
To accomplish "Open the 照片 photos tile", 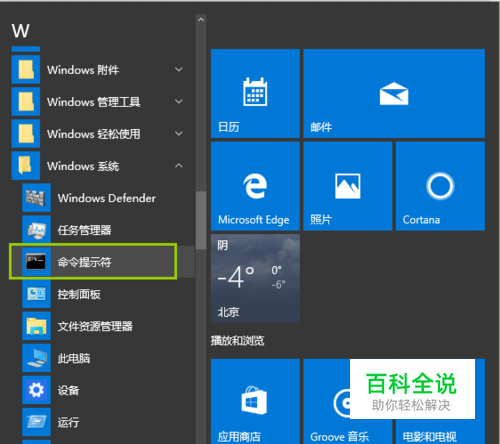I will click(x=348, y=186).
